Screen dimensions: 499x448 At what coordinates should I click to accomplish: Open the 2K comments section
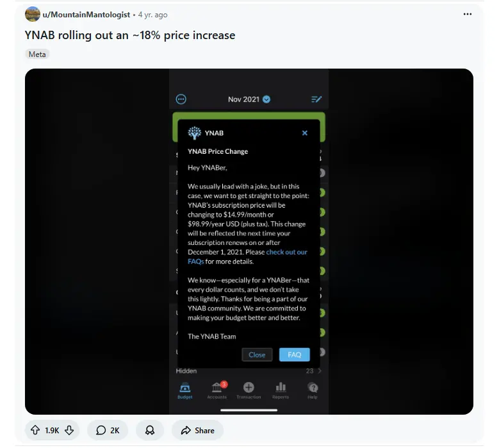click(108, 430)
